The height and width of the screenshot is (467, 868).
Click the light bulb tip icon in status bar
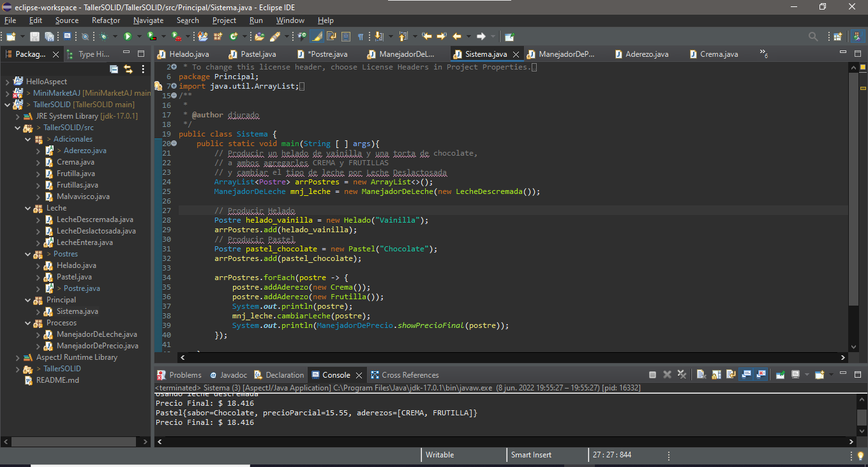(x=860, y=455)
